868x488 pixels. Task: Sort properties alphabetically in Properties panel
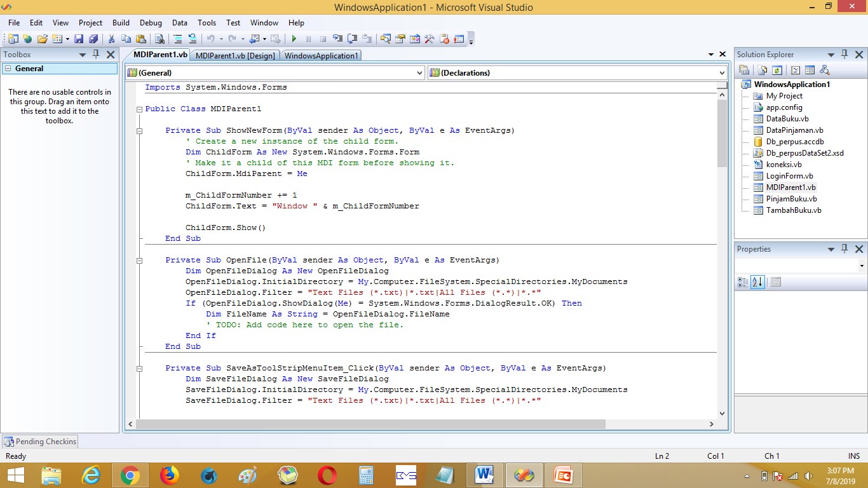click(757, 281)
